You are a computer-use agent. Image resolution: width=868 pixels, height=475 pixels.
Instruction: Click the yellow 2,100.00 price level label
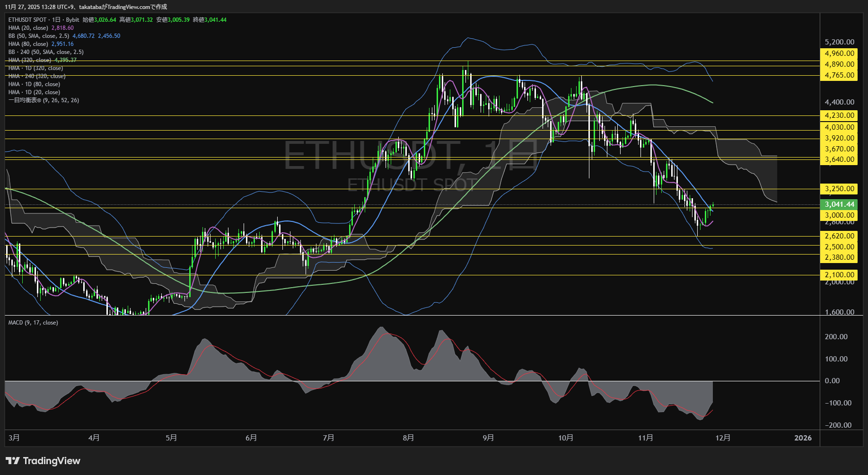pyautogui.click(x=839, y=275)
